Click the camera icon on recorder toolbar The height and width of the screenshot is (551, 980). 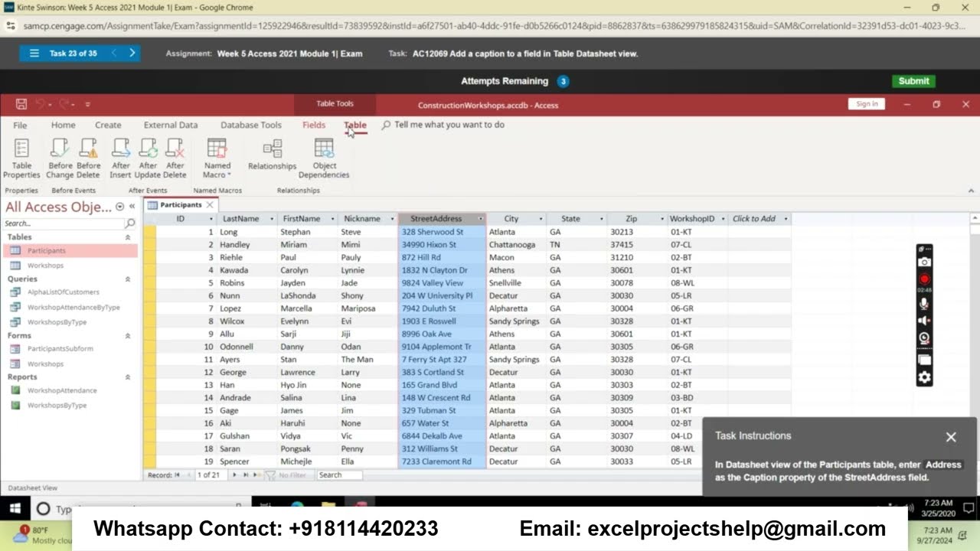coord(924,262)
